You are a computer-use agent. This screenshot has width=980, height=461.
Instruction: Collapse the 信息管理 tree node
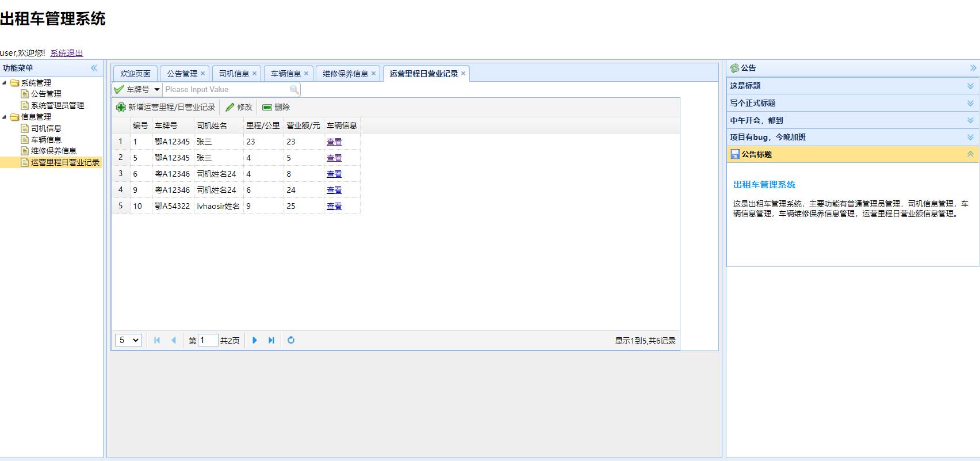pyautogui.click(x=4, y=117)
